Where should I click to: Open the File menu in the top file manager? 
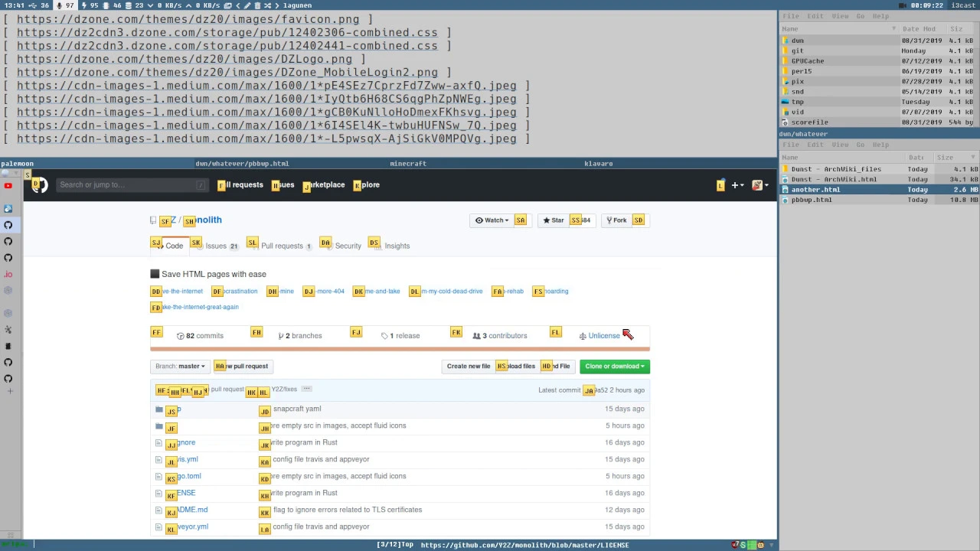coord(791,16)
